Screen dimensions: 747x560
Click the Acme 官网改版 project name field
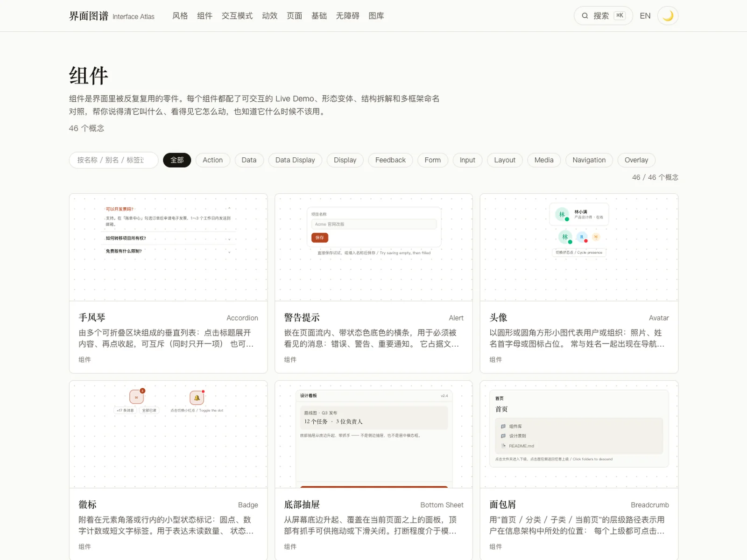(x=374, y=224)
